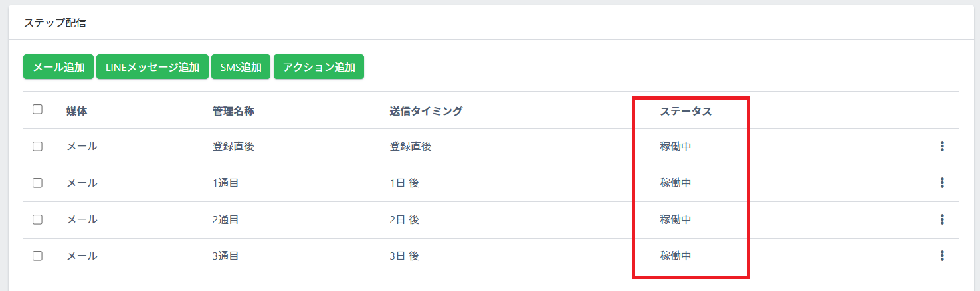The width and height of the screenshot is (980, 291).
Task: Check the box for the 2通目 row
Action: click(37, 219)
